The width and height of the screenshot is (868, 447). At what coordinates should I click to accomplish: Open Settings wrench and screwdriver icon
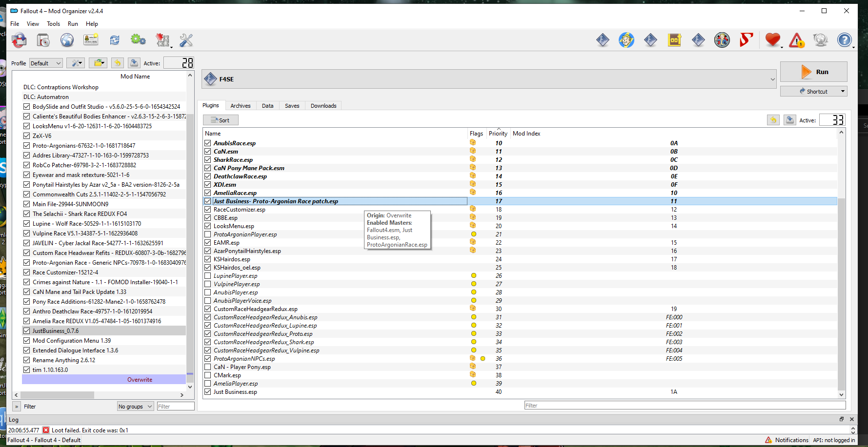point(186,40)
